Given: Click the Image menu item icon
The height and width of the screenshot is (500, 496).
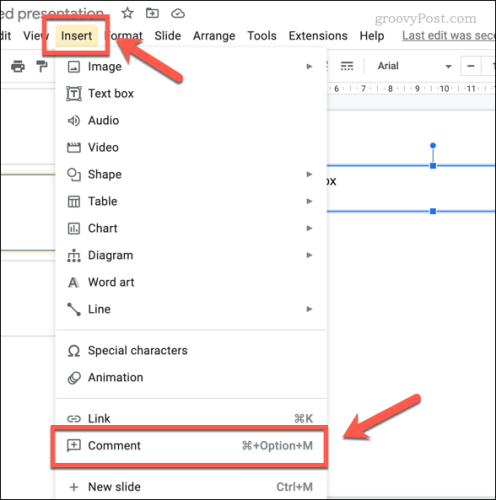Looking at the screenshot, I should (74, 67).
